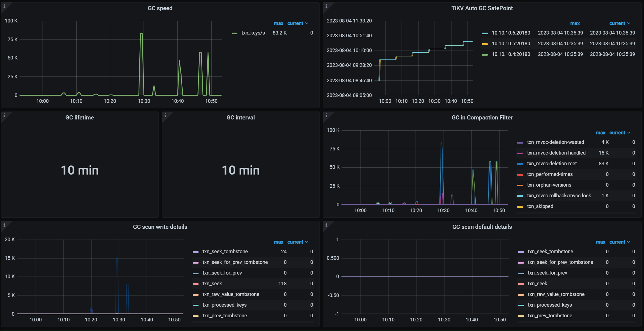Open the GC speed panel title menu
The width and height of the screenshot is (644, 331).
point(160,8)
